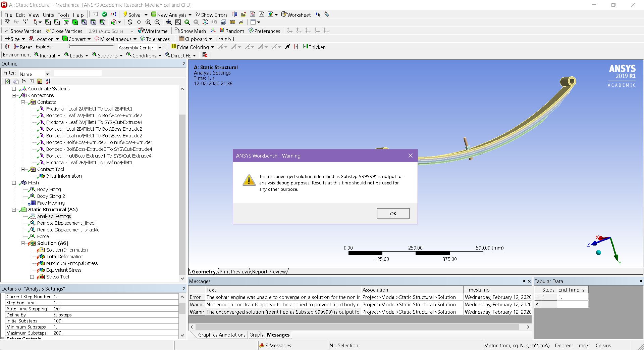The height and width of the screenshot is (350, 644).
Task: Open the Units menu
Action: tap(48, 15)
